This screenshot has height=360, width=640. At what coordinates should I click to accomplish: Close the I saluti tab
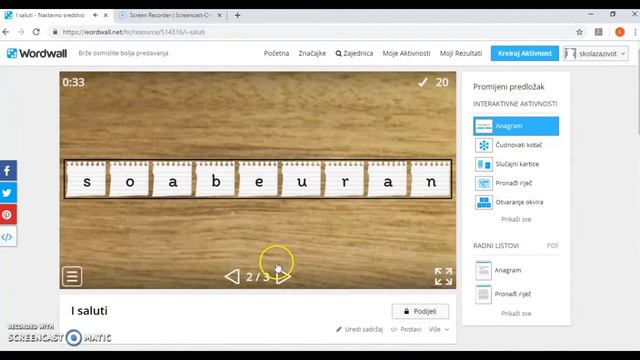coord(106,15)
